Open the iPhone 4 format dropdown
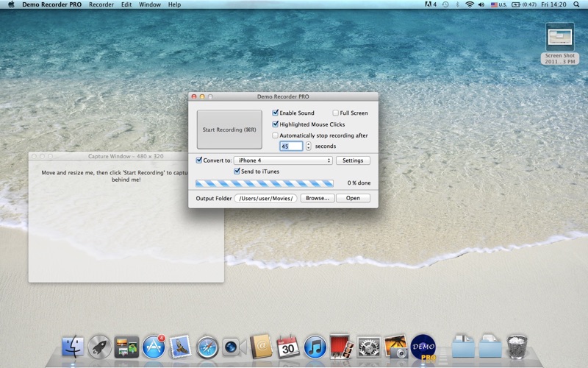Screen dimensions: 588x368 283,160
